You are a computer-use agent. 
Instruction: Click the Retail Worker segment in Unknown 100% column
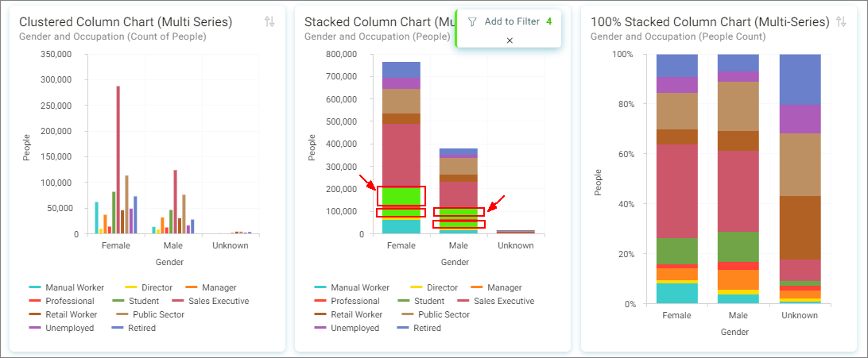800,228
